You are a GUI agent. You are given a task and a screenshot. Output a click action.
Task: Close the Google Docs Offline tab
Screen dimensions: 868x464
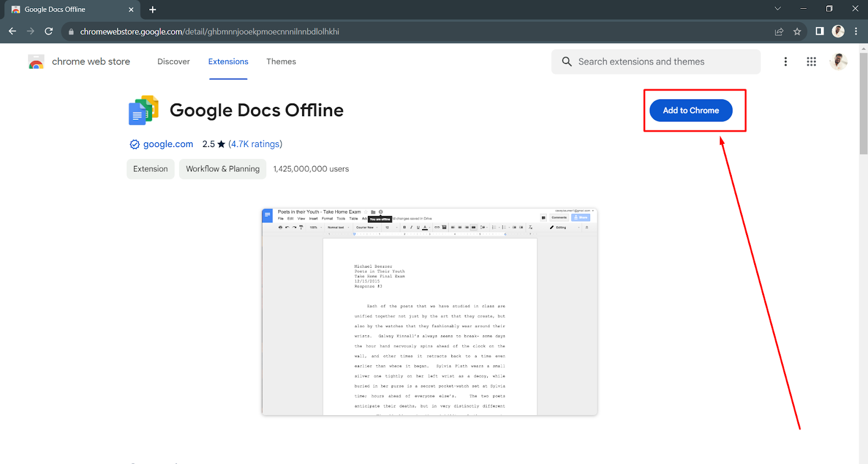[x=131, y=9]
